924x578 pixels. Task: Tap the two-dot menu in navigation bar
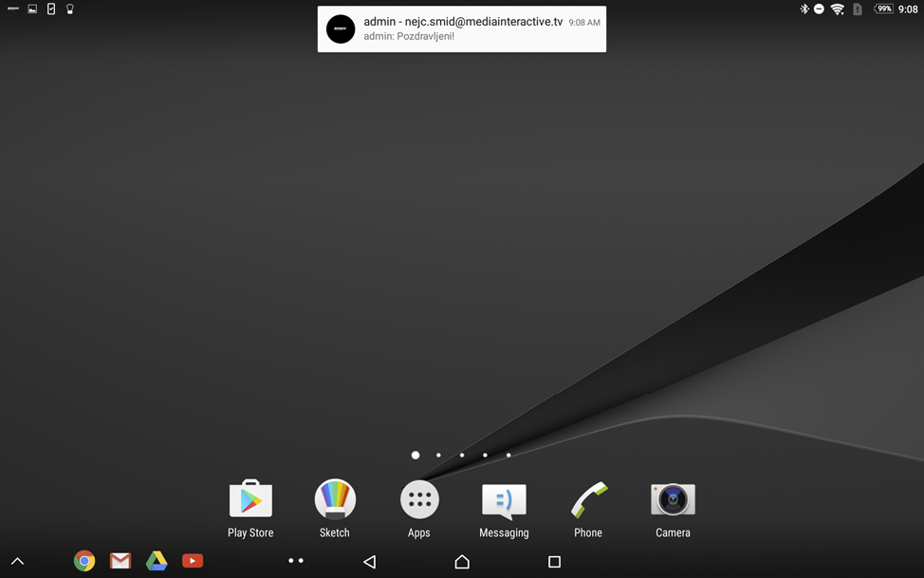(x=296, y=561)
